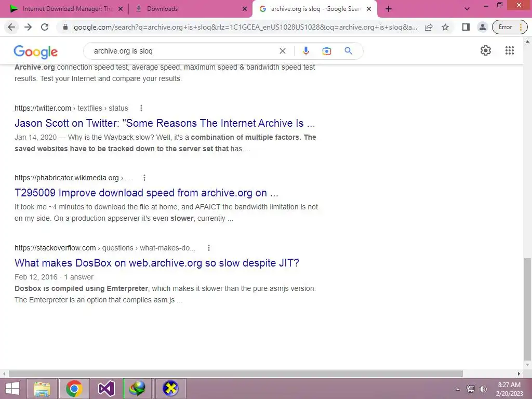Open the Google apps grid
This screenshot has width=532, height=399.
click(509, 50)
